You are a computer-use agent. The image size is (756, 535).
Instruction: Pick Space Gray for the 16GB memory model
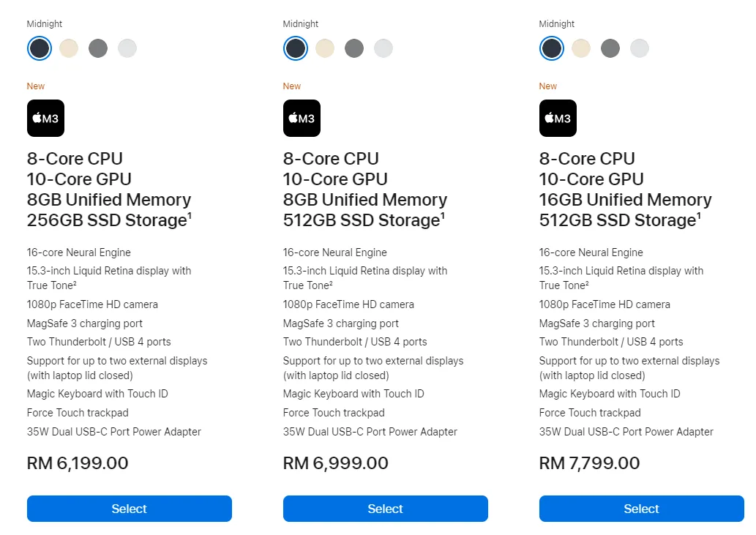point(610,48)
